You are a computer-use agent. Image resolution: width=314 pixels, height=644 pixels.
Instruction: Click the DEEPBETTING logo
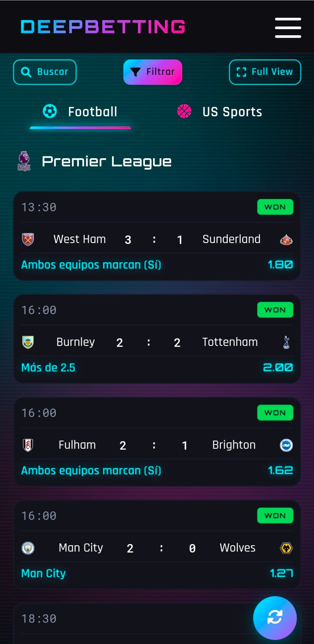tap(103, 27)
